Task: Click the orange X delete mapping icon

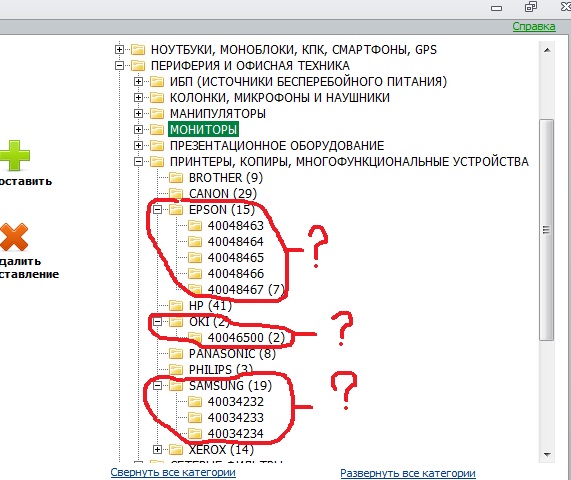Action: (x=13, y=237)
